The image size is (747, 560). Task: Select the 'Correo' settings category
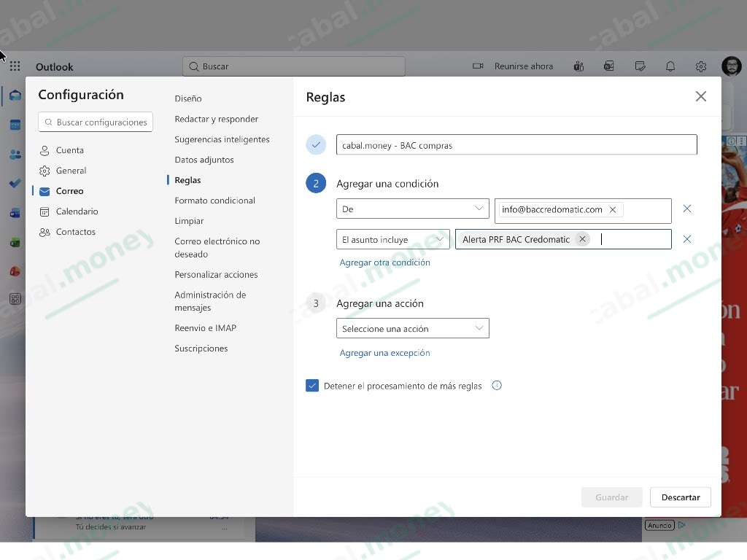69,191
